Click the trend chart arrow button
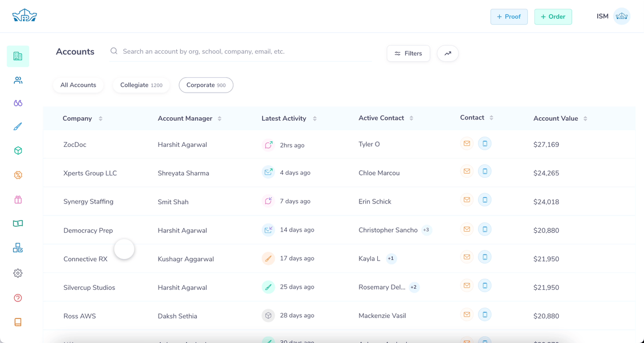 (x=448, y=53)
